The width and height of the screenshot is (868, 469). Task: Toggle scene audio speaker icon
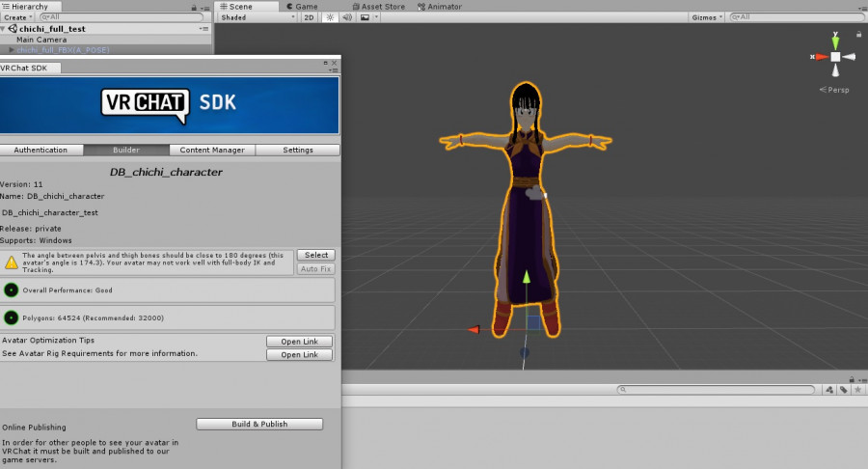[x=347, y=17]
